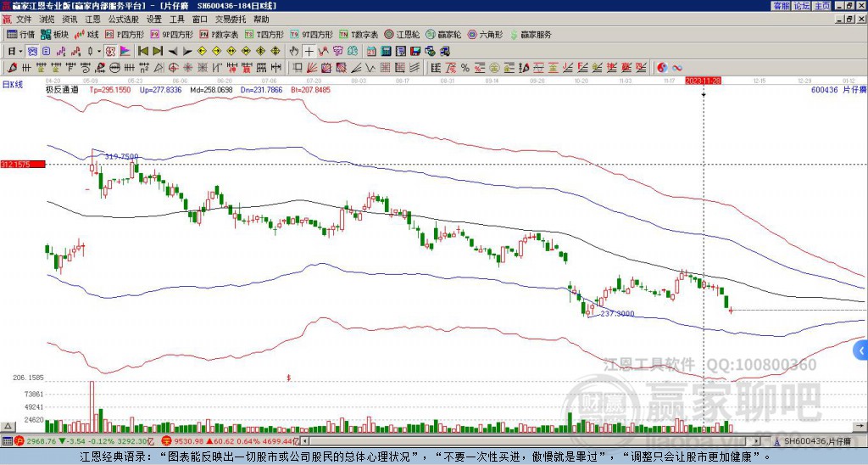Click the horizontal scrollbar right arrow
The width and height of the screenshot is (868, 465).
757,441
